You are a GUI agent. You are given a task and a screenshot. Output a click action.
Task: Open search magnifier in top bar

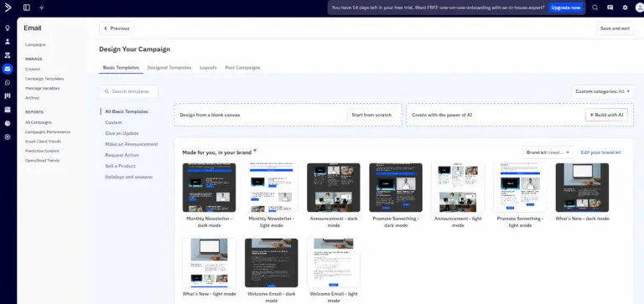(x=595, y=8)
